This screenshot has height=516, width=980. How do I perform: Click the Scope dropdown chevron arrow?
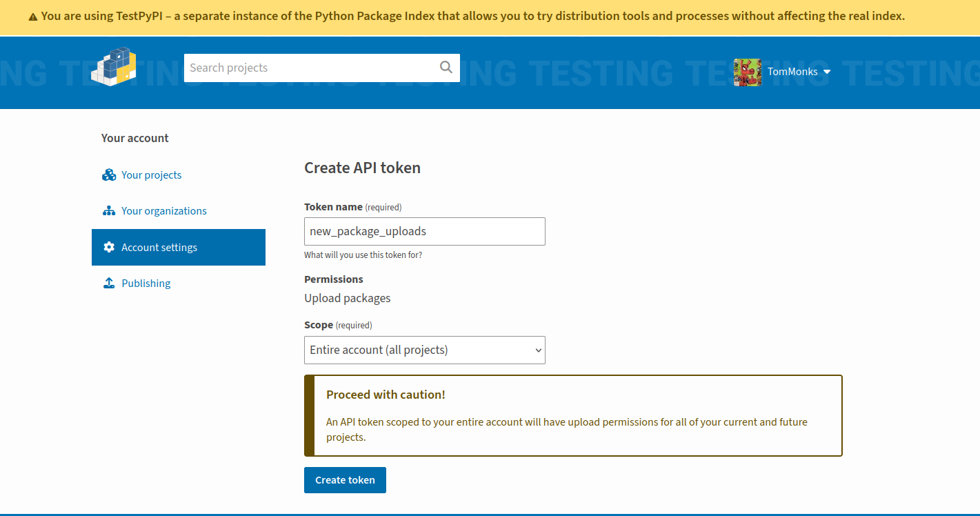click(x=539, y=350)
